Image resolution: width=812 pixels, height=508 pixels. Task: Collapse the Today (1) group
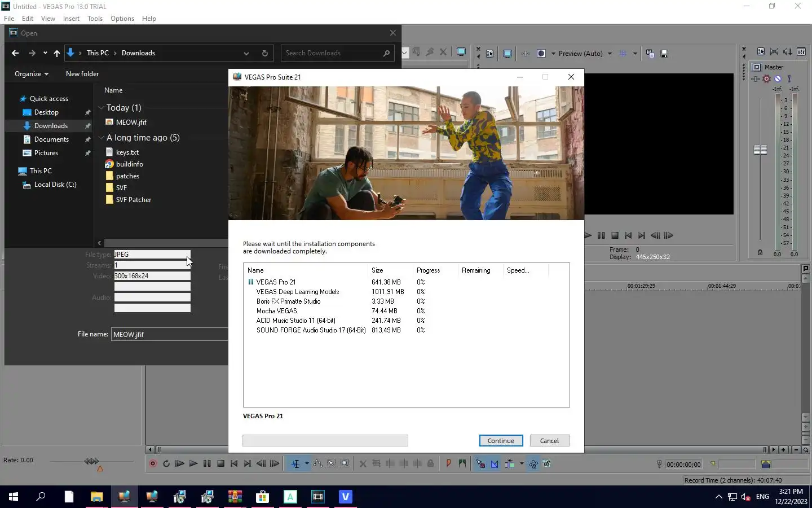coord(101,108)
